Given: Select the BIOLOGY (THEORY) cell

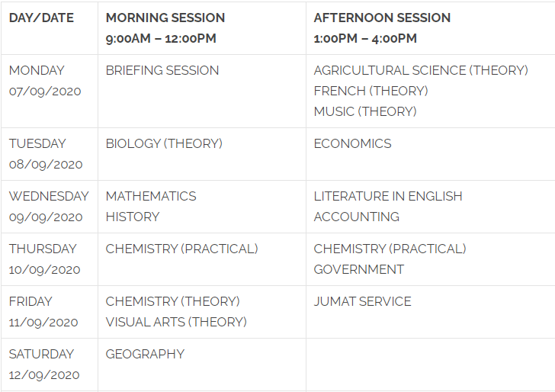Looking at the screenshot, I should click(x=202, y=154).
